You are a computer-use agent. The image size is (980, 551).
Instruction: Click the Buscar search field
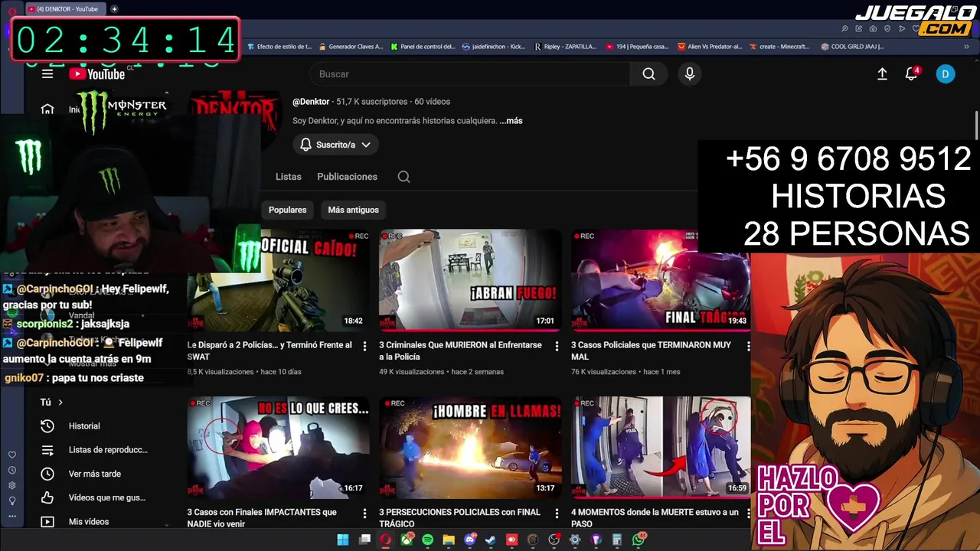click(469, 74)
